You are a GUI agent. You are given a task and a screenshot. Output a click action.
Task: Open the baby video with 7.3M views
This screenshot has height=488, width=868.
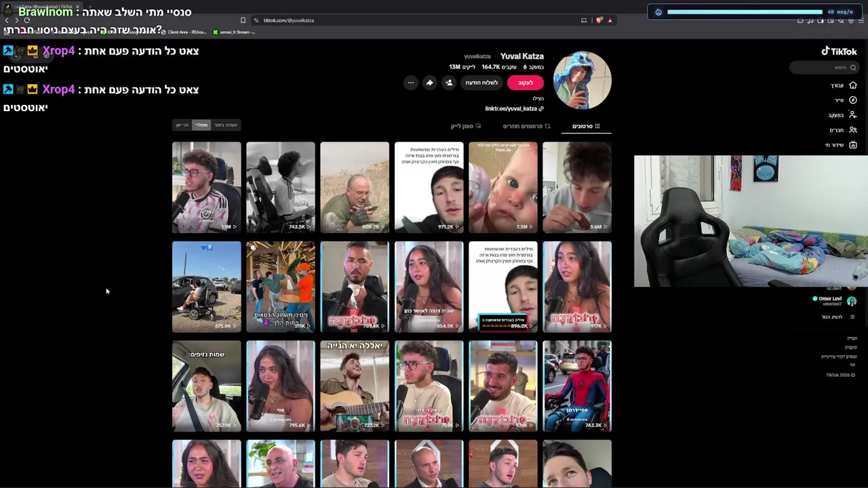click(x=503, y=187)
